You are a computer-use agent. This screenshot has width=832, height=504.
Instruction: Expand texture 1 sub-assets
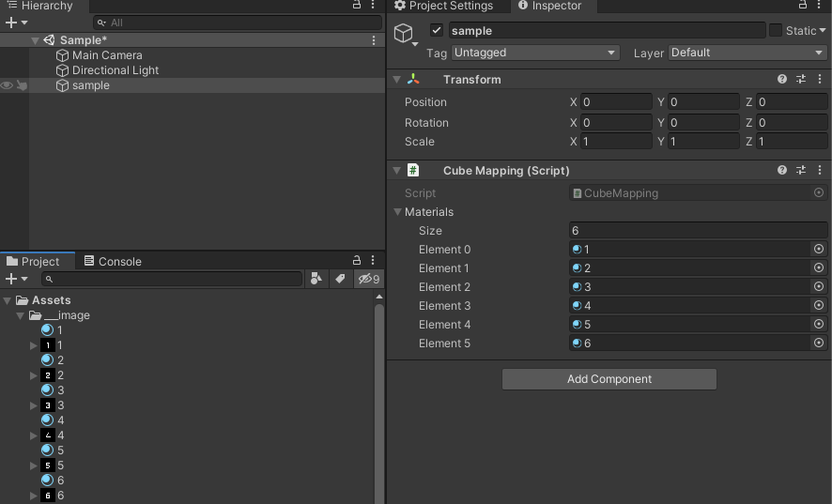34,345
